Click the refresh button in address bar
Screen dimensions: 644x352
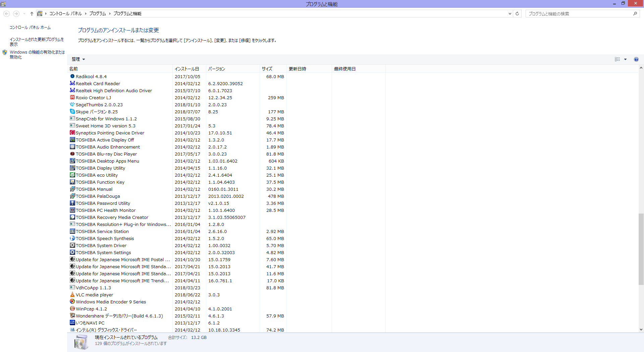[517, 14]
